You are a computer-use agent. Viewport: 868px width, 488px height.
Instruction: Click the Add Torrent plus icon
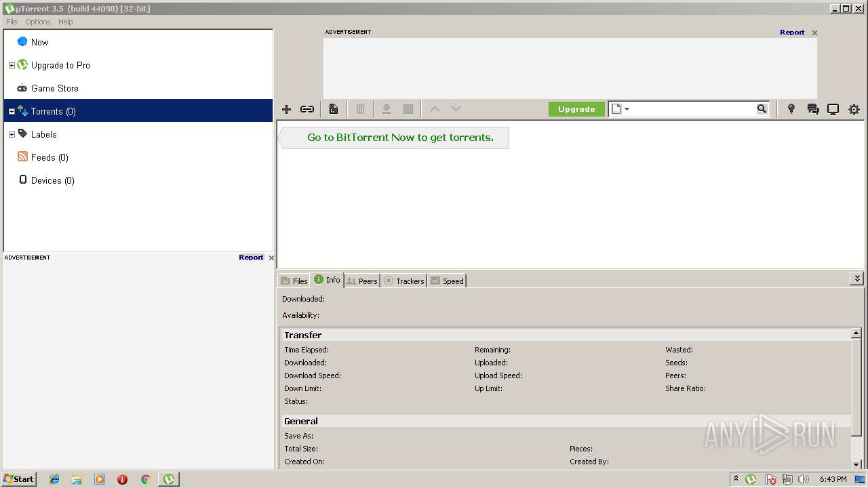[x=286, y=109]
